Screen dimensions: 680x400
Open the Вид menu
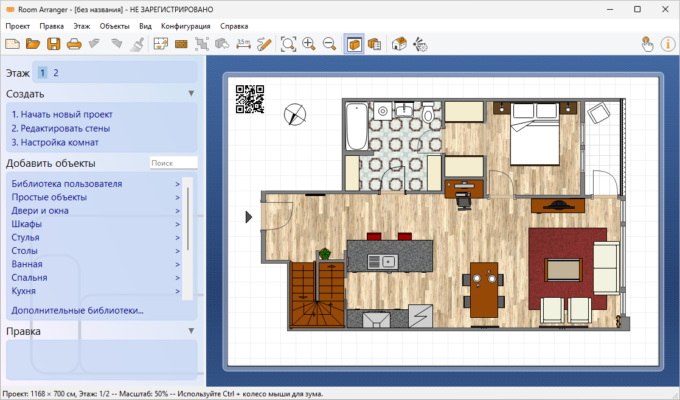pyautogui.click(x=145, y=26)
